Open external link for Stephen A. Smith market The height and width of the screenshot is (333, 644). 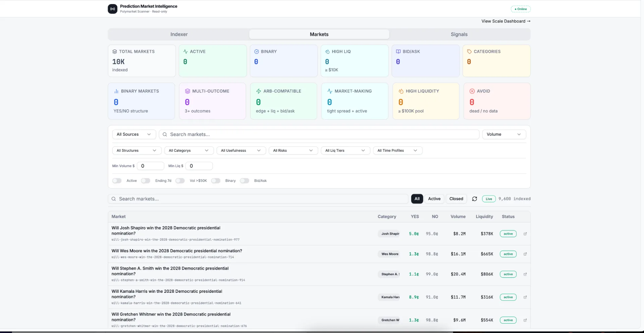525,274
